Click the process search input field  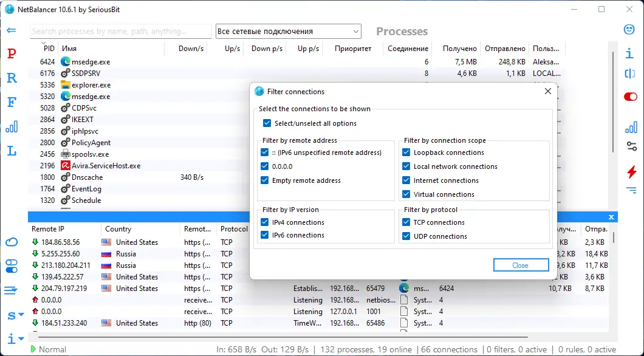[x=120, y=31]
